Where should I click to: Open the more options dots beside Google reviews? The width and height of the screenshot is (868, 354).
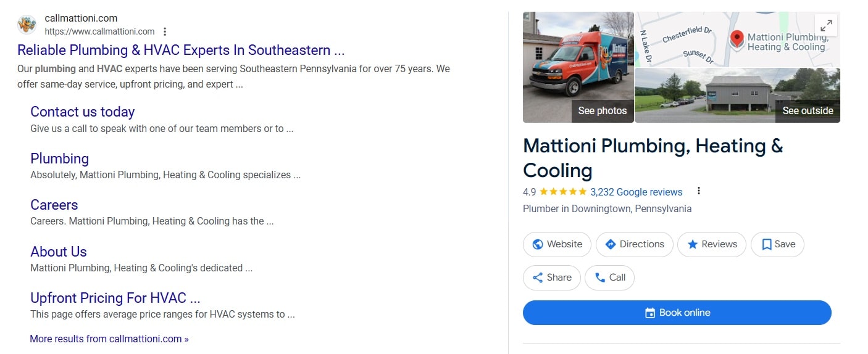698,191
